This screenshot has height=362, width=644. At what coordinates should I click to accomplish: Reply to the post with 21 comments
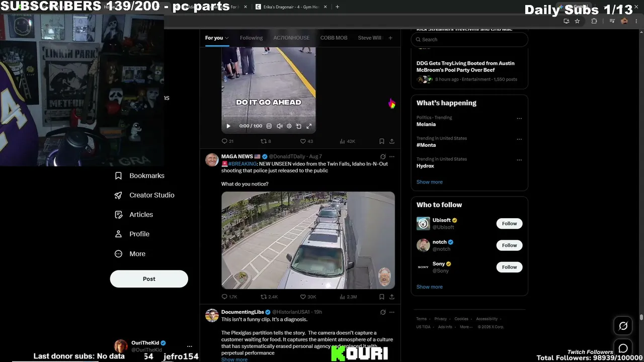tap(227, 141)
